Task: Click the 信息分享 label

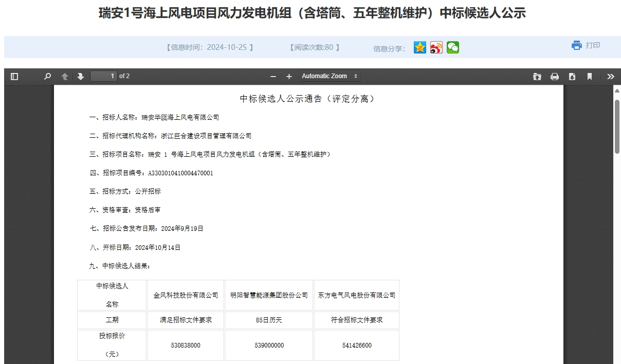Action: pos(389,48)
